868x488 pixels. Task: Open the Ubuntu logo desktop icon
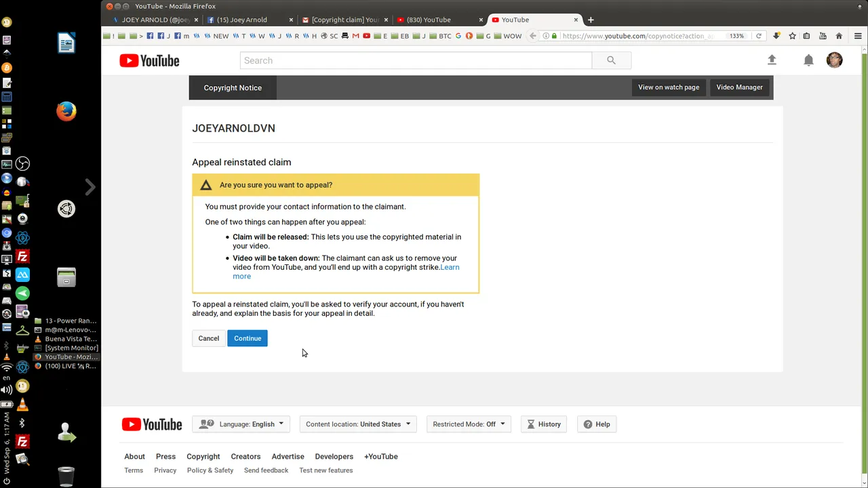point(66,209)
